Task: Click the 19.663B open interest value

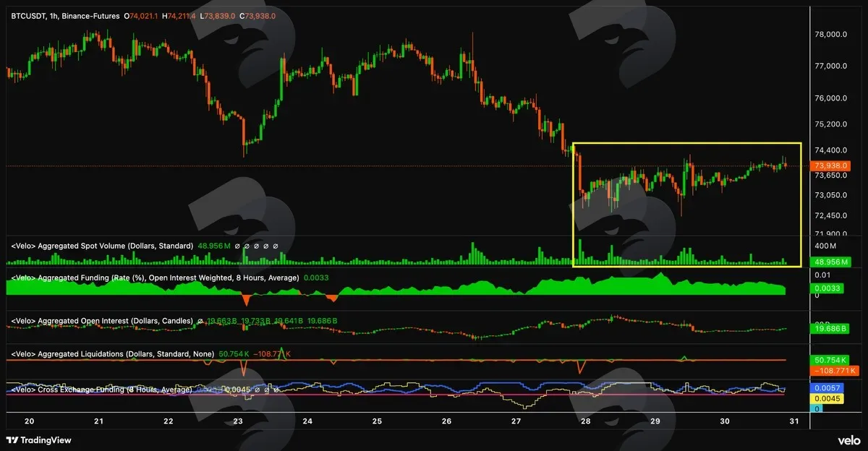Action: pyautogui.click(x=222, y=320)
